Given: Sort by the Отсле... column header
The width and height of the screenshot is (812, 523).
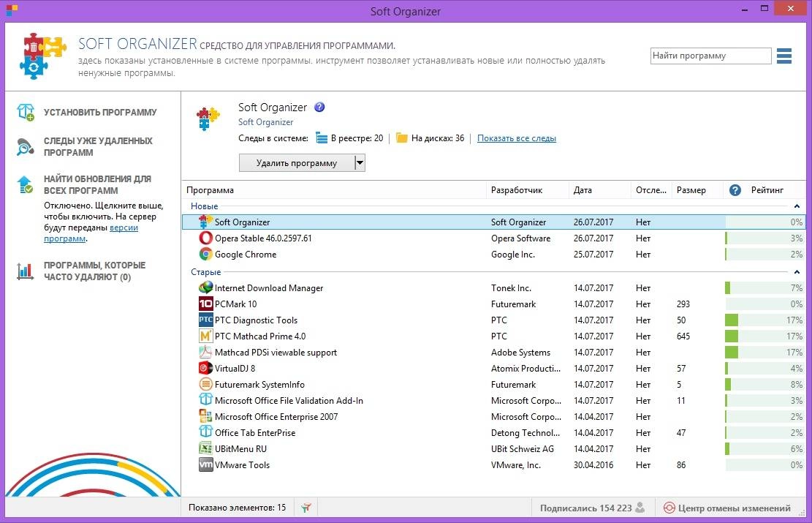Looking at the screenshot, I should click(651, 190).
